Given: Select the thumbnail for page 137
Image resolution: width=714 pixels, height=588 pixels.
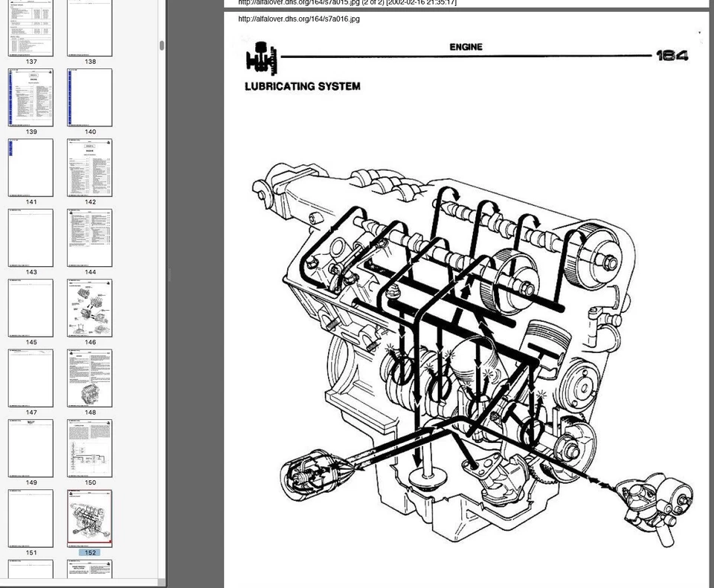Looking at the screenshot, I should [30, 28].
